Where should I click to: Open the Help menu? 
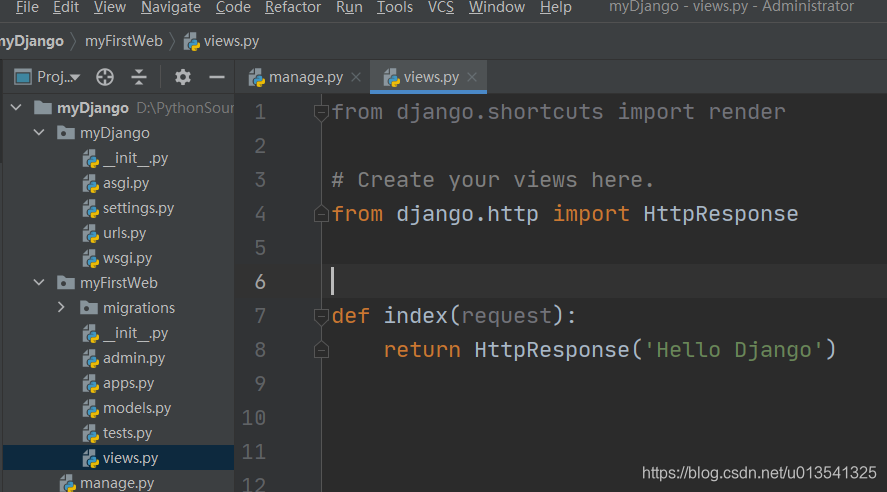coord(556,7)
